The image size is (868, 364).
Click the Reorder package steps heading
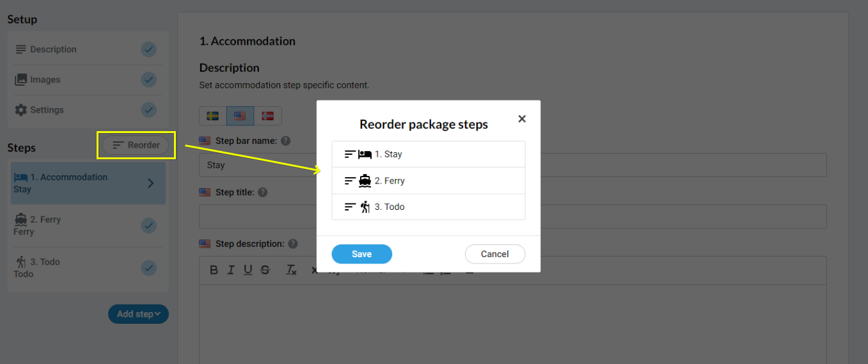click(x=423, y=124)
